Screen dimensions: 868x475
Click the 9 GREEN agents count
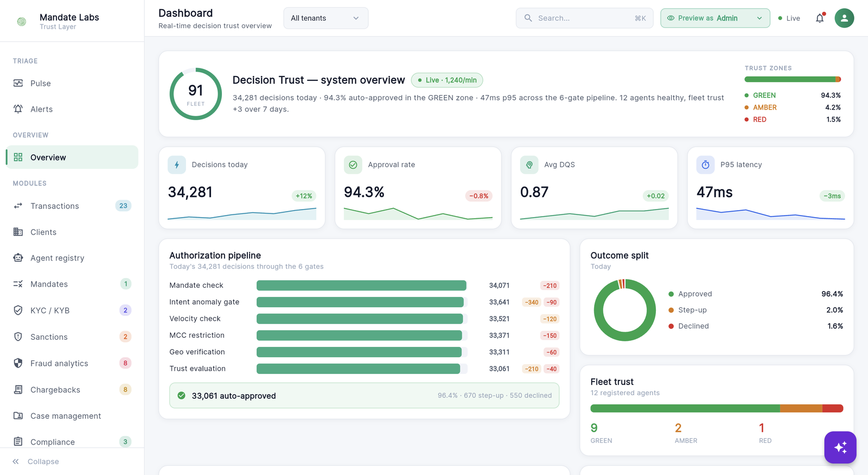(x=594, y=428)
